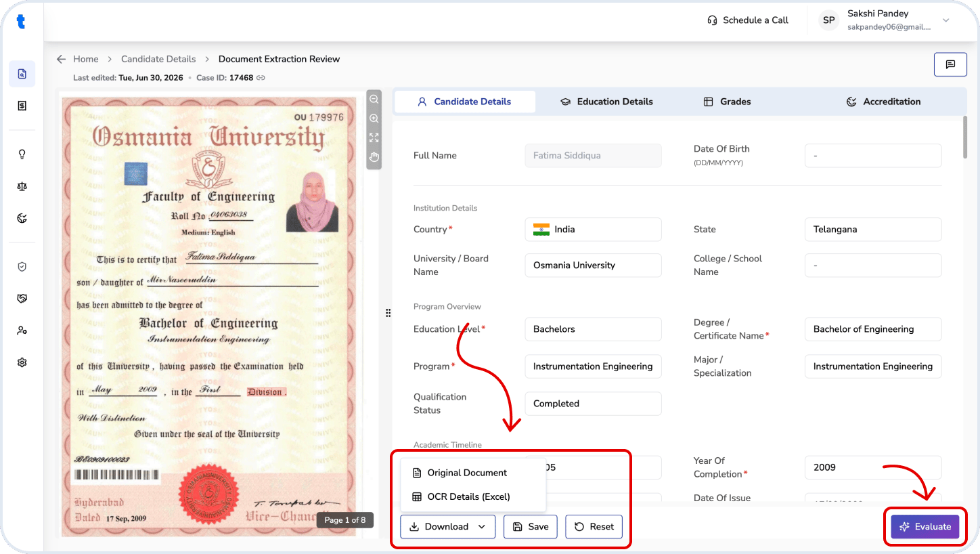Edit the University / Board Name field
The height and width of the screenshot is (554, 980).
[x=593, y=265]
